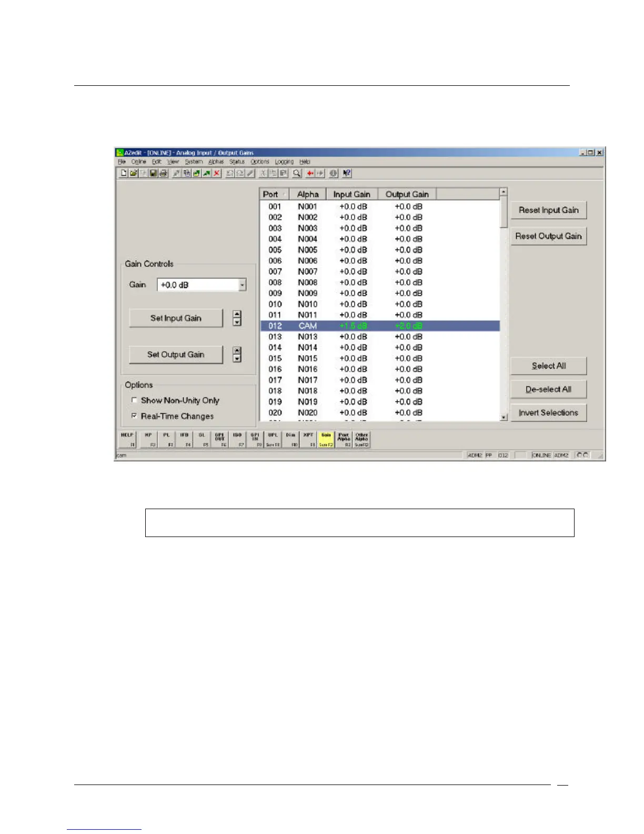Open the GPI IN function key screen
The height and width of the screenshot is (834, 644).
(x=255, y=440)
